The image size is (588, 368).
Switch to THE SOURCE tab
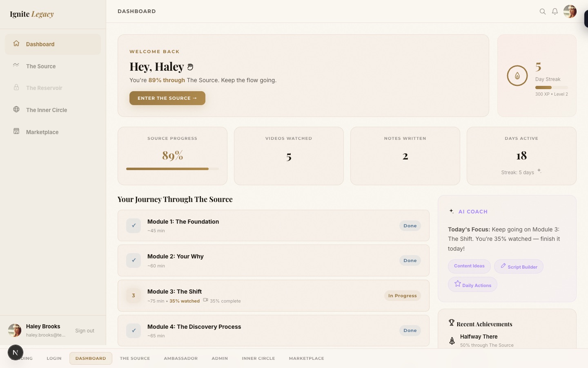pos(135,358)
